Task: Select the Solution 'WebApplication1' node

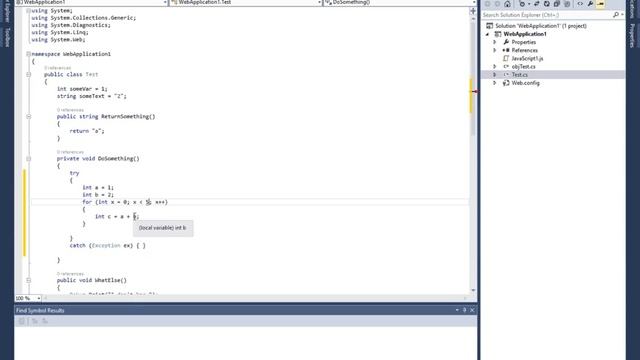Action: pos(540,26)
